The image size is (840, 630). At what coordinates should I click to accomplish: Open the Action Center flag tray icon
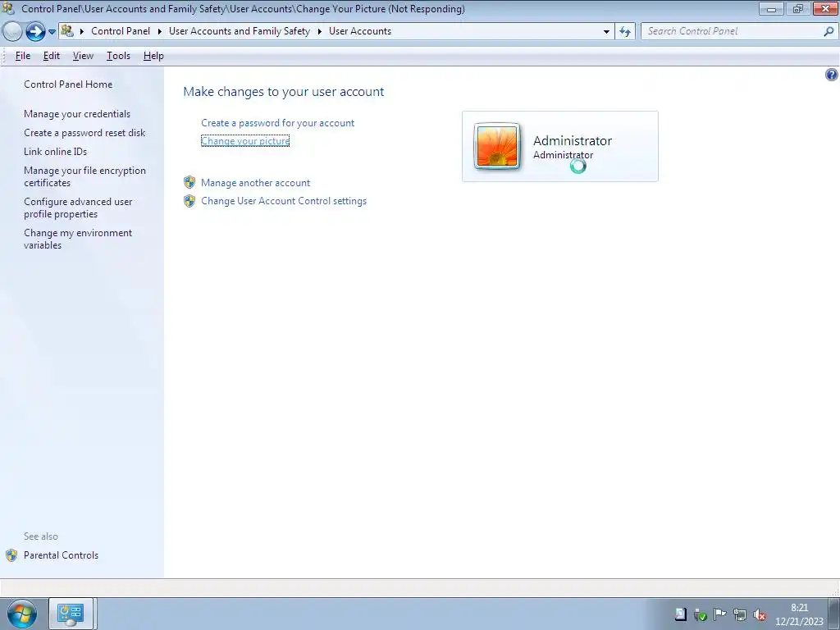tap(720, 614)
